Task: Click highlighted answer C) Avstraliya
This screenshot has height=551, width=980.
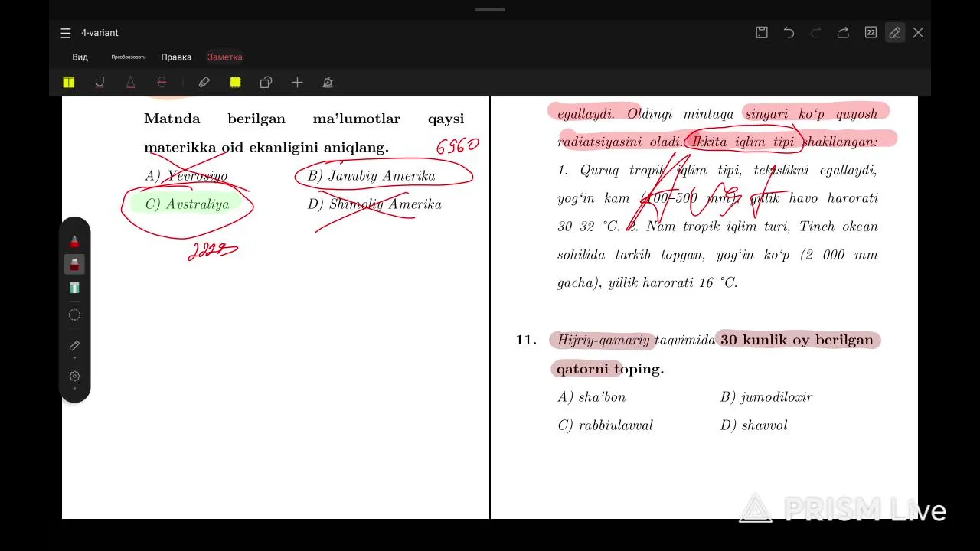Action: [187, 204]
